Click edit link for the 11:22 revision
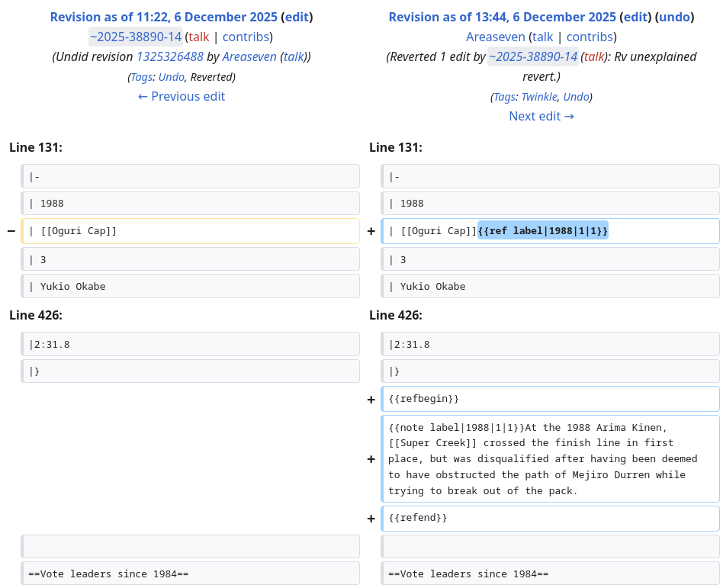This screenshot has width=723, height=588. 297,17
